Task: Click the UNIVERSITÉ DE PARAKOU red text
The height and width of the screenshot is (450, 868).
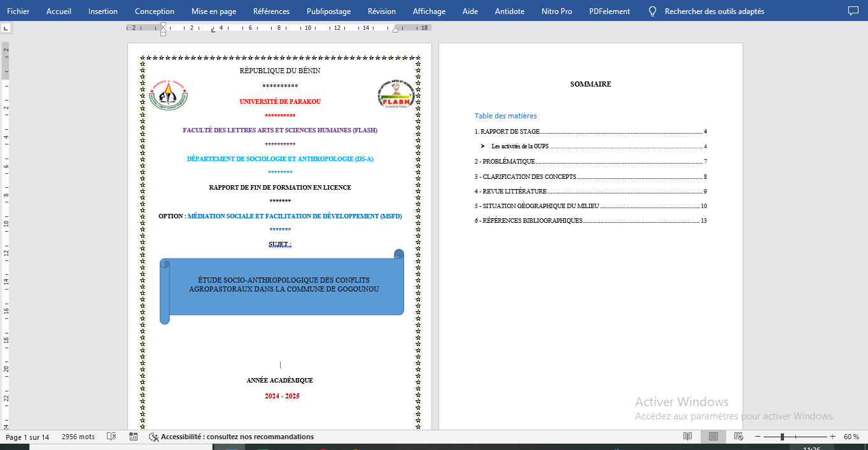Action: (x=280, y=101)
